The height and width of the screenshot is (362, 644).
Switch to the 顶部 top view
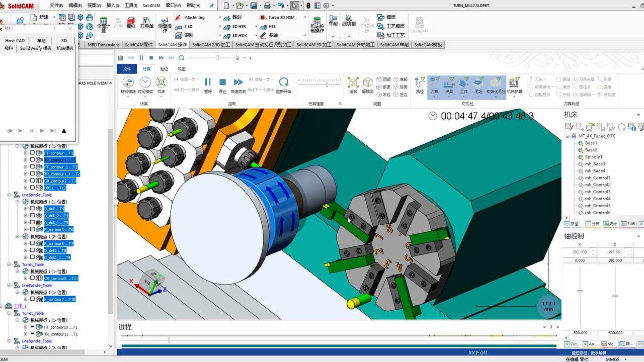383,79
